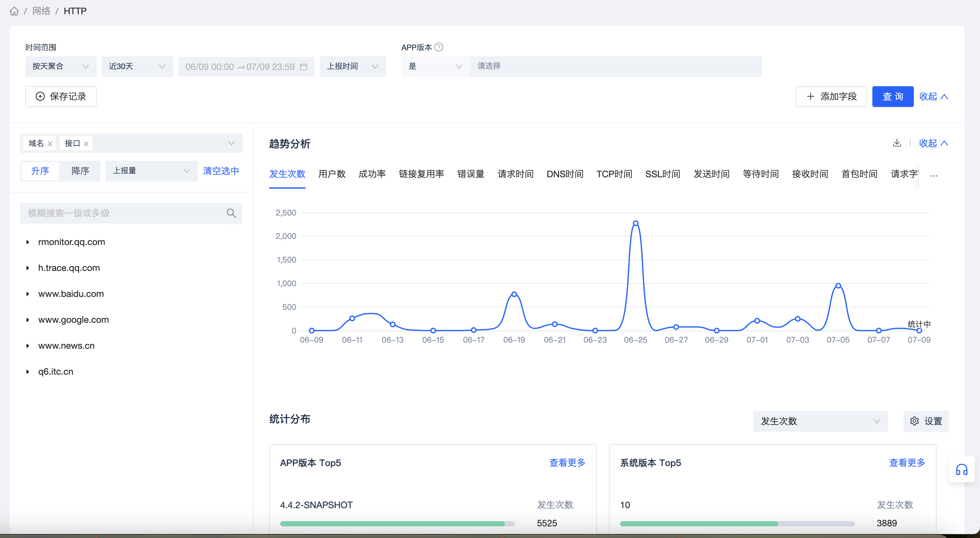Viewport: 980px width, 538px height.
Task: Remove the 接口 tag
Action: pyautogui.click(x=86, y=144)
